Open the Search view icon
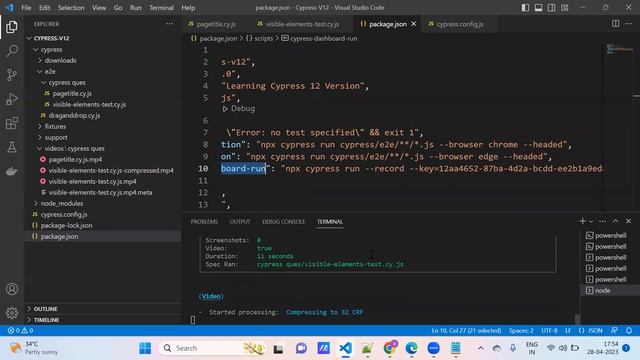This screenshot has height=360, width=640. tap(12, 51)
